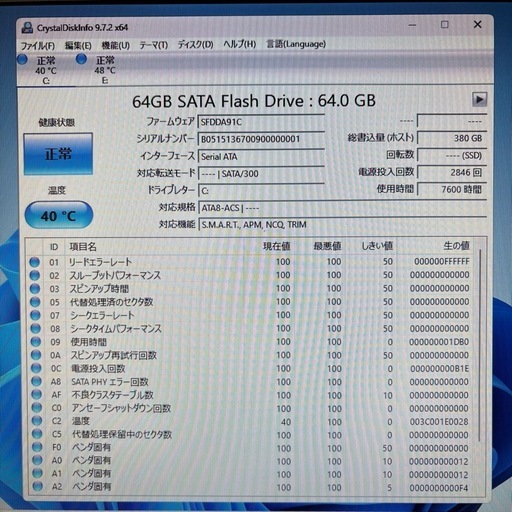Click the total host writes value 380 GB

(x=452, y=138)
